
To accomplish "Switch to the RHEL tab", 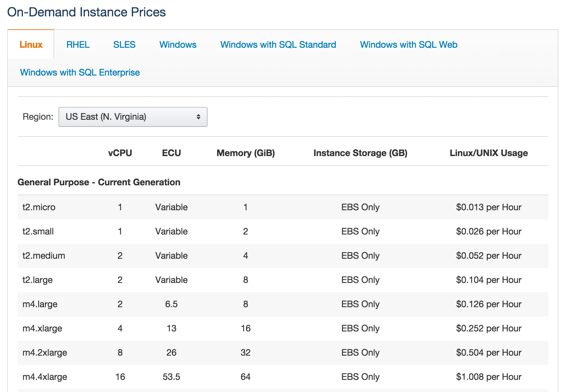I will [x=78, y=45].
